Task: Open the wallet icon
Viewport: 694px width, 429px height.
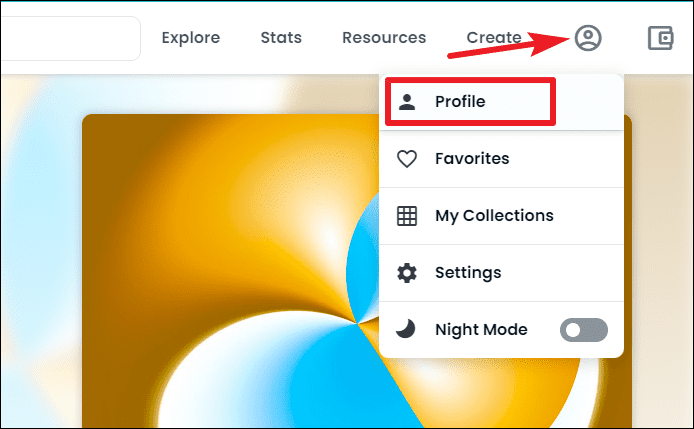Action: (x=661, y=38)
